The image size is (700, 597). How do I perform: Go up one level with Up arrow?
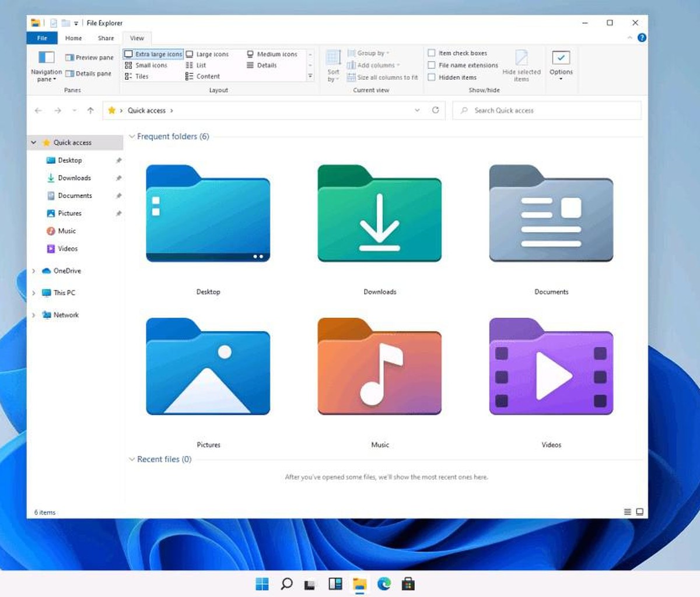click(90, 110)
